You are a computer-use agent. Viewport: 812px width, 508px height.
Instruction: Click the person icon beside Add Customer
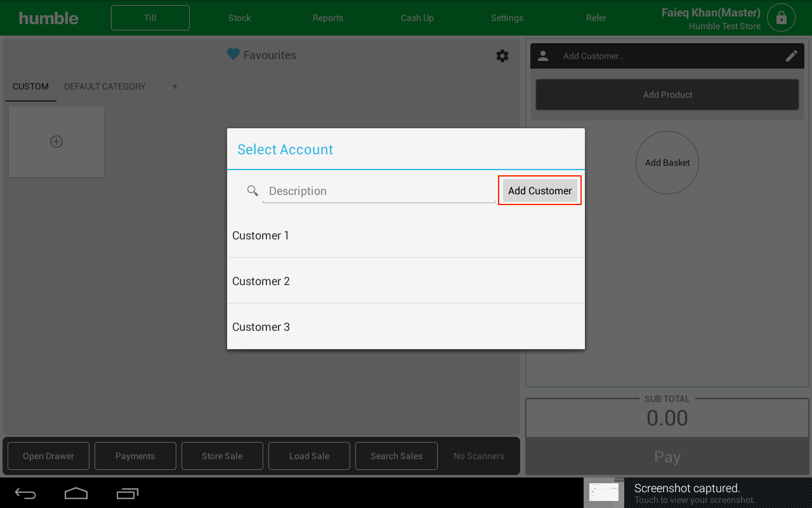[x=543, y=56]
